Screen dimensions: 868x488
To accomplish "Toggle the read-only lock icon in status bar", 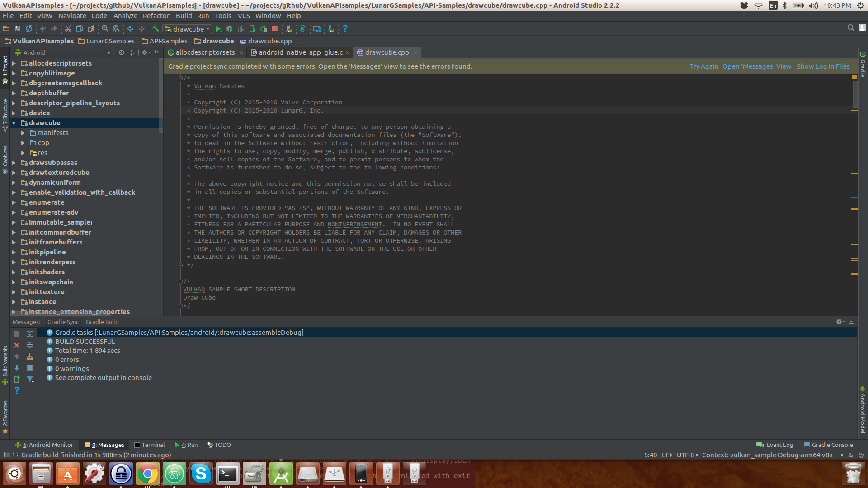I will (x=850, y=455).
